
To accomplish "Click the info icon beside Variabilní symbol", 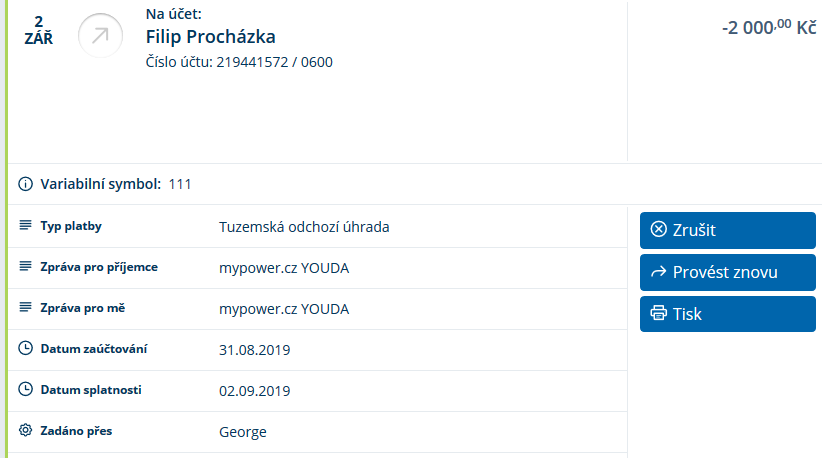I will [26, 184].
